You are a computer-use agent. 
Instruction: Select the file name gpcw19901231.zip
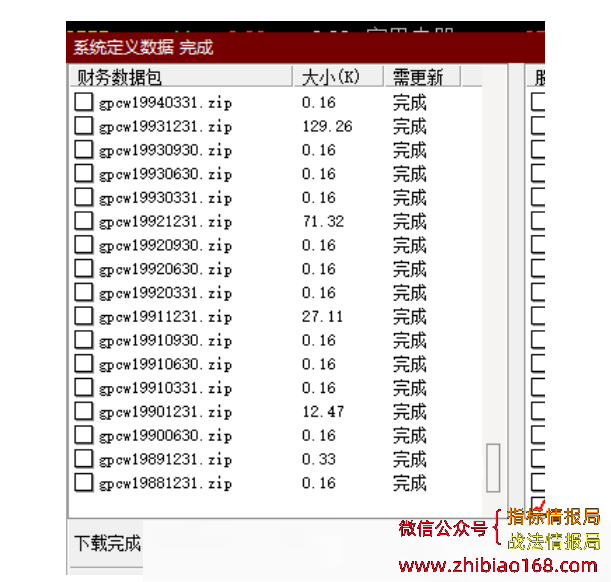click(x=166, y=412)
